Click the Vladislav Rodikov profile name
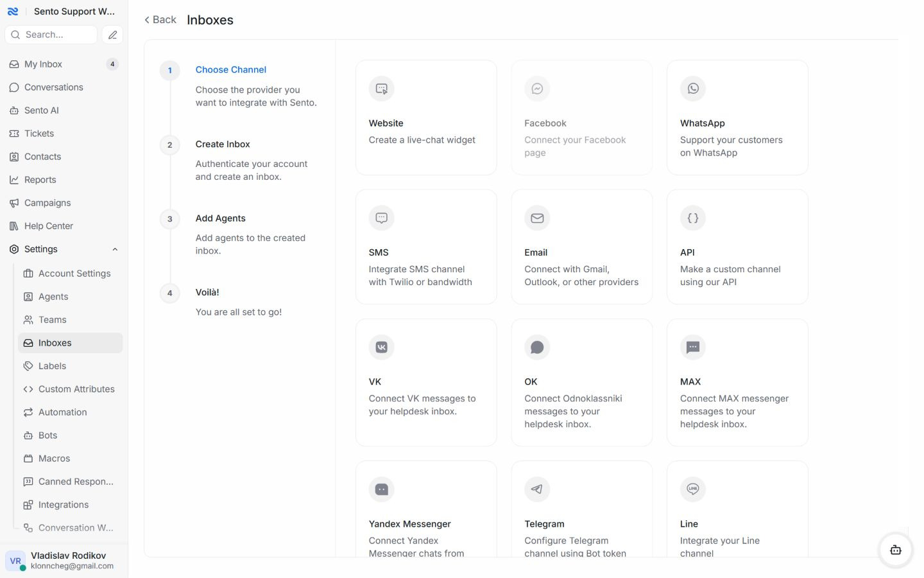924x578 pixels. click(69, 556)
